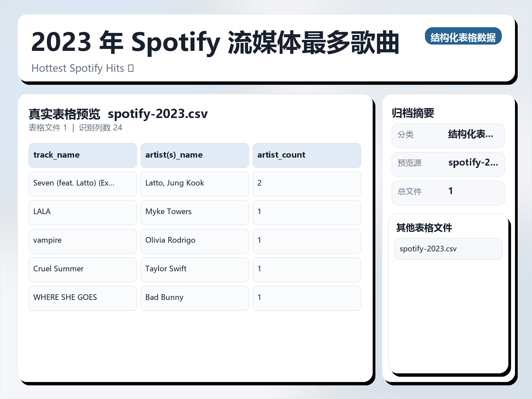Select the 分类 summary field
The height and width of the screenshot is (399, 532).
(x=448, y=135)
